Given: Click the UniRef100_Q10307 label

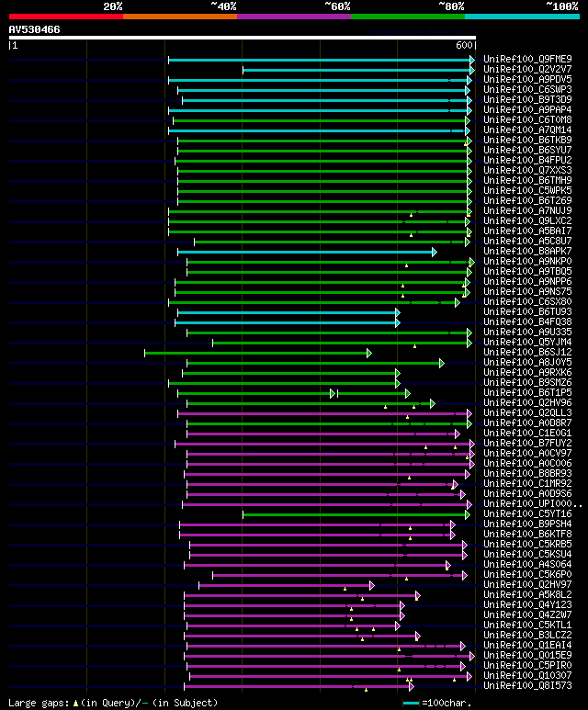Looking at the screenshot, I should coord(527,676).
